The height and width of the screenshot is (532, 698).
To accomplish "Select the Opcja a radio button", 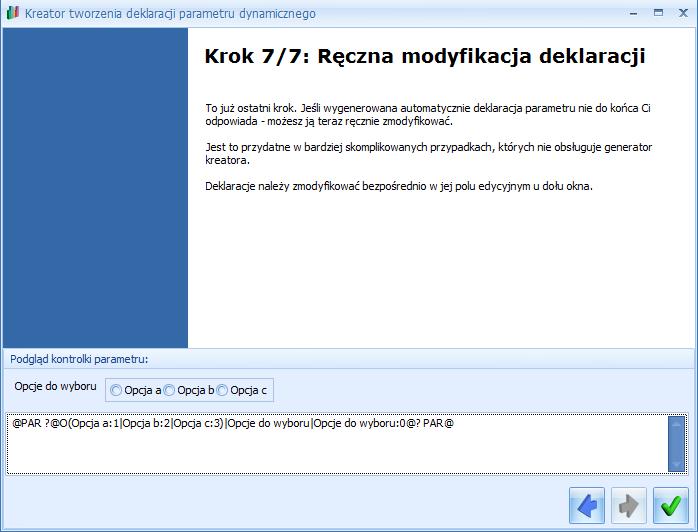I will [x=116, y=390].
